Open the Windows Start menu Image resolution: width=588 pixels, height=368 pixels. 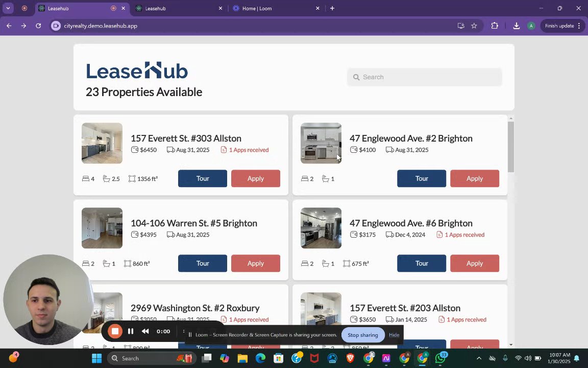coord(97,358)
